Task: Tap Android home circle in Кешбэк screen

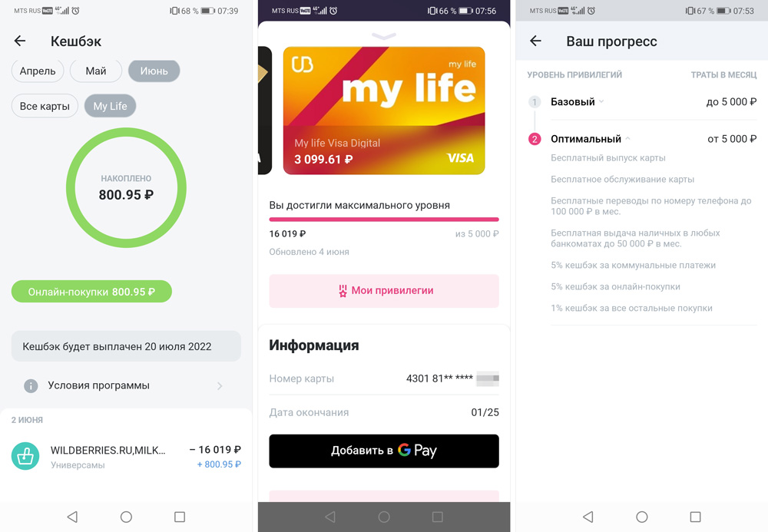Action: click(127, 517)
